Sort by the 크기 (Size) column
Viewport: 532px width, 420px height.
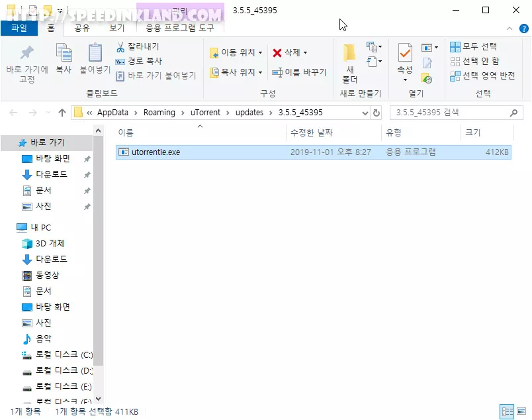(487, 132)
